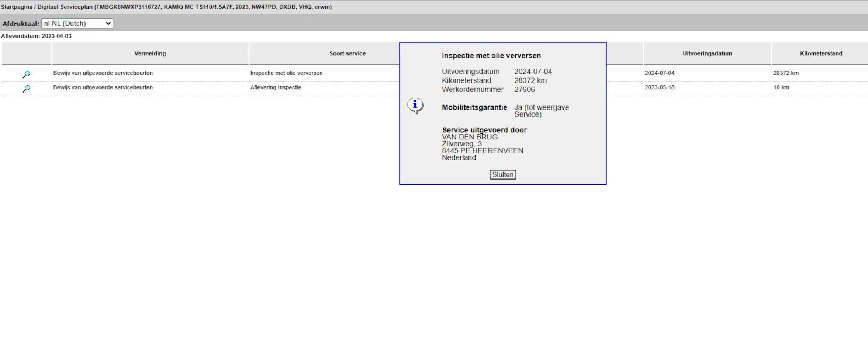
Task: Close the popup with the Sluiten button
Action: pyautogui.click(x=502, y=174)
